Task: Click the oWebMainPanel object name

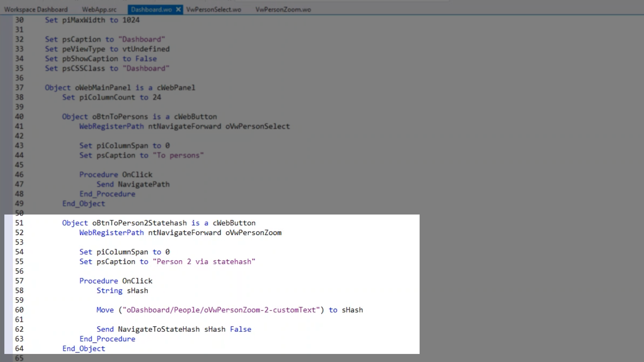Action: click(x=103, y=87)
